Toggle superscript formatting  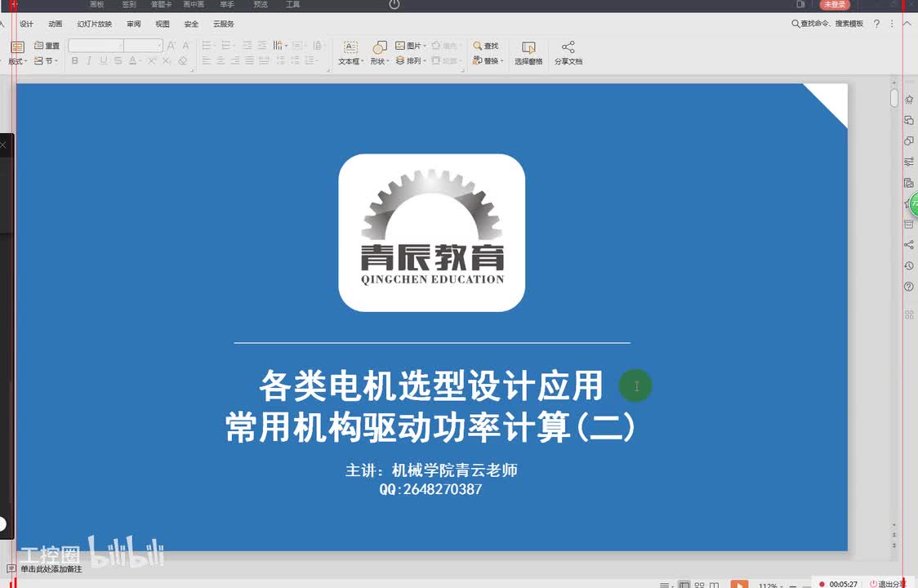tap(152, 60)
